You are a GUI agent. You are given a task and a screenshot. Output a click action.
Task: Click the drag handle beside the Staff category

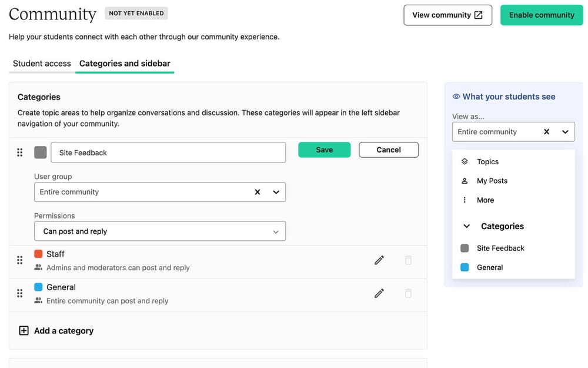[x=19, y=260]
